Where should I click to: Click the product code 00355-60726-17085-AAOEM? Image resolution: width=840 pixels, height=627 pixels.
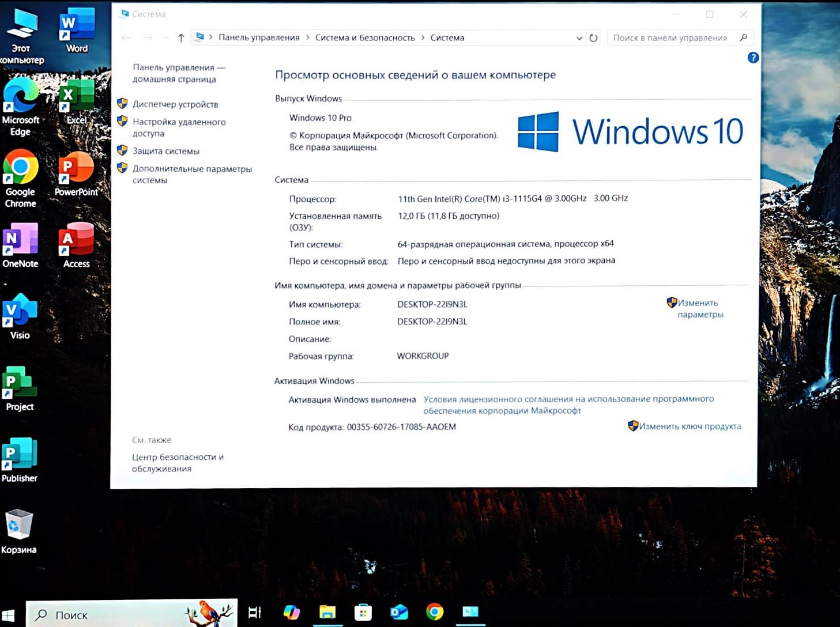(x=401, y=427)
